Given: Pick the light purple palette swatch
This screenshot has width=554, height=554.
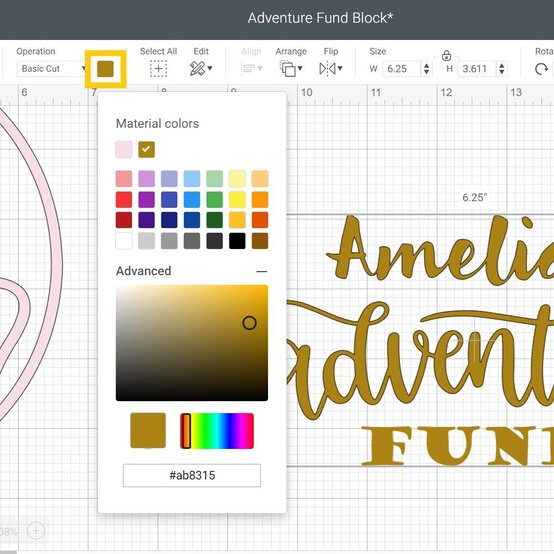Looking at the screenshot, I should pos(147,179).
